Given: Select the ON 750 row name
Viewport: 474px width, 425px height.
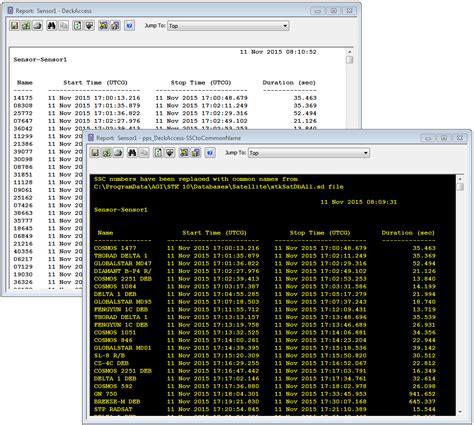Looking at the screenshot, I should [x=105, y=394].
